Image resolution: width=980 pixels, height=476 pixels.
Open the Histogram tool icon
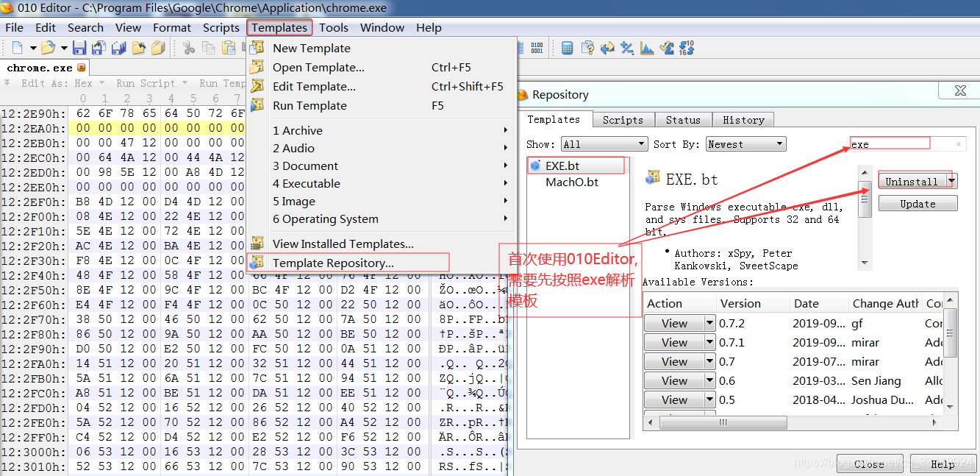pos(647,48)
